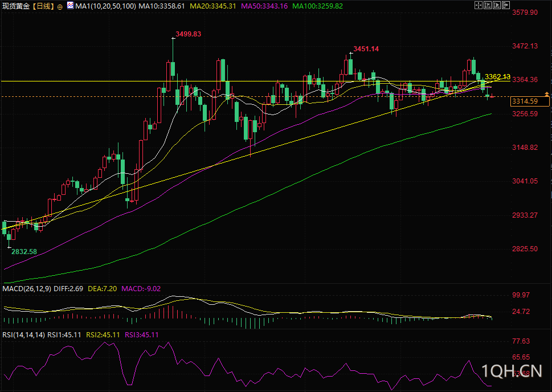This screenshot has width=552, height=392.
Task: Click the 3472.13 axis price
Action: click(x=525, y=46)
